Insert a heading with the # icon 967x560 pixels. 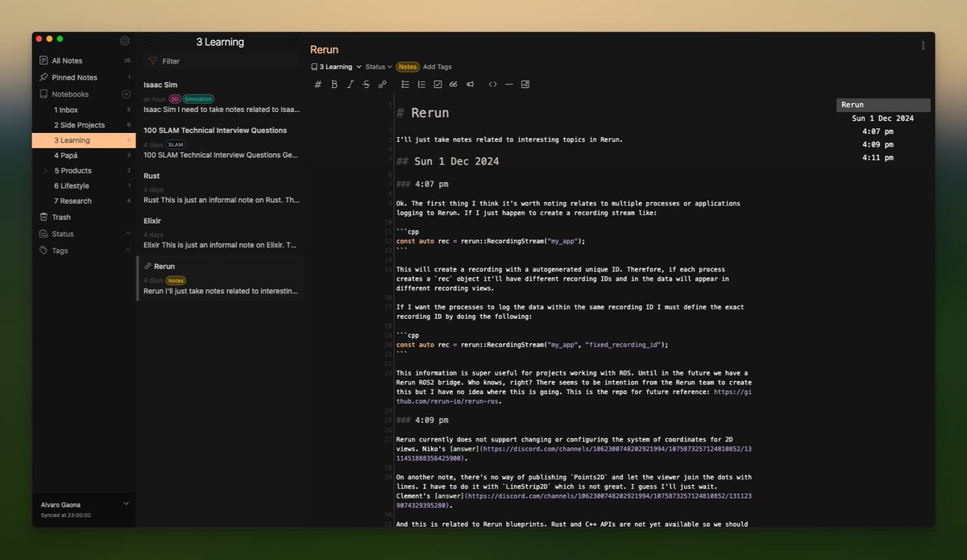coord(317,84)
